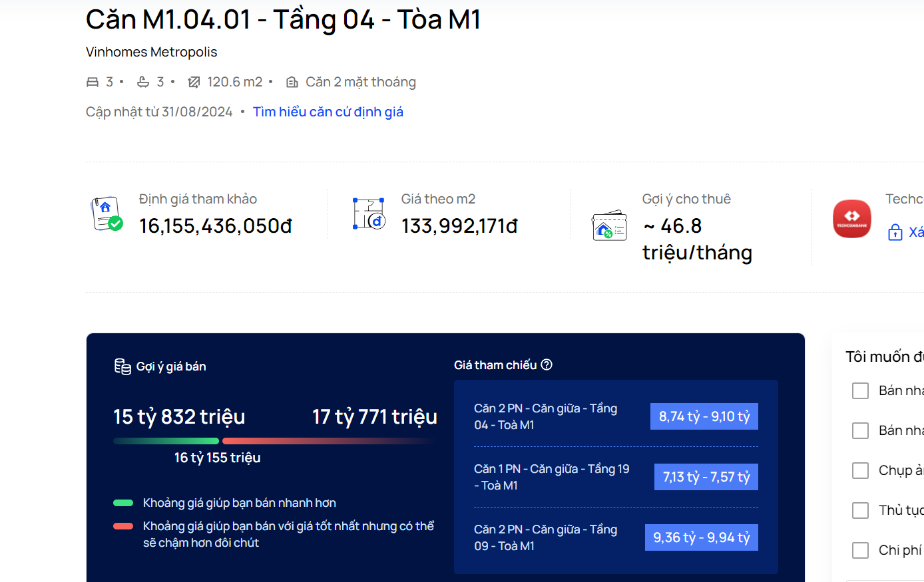This screenshot has height=582, width=924.
Task: Click the 120.6 m2 area value
Action: tap(235, 82)
